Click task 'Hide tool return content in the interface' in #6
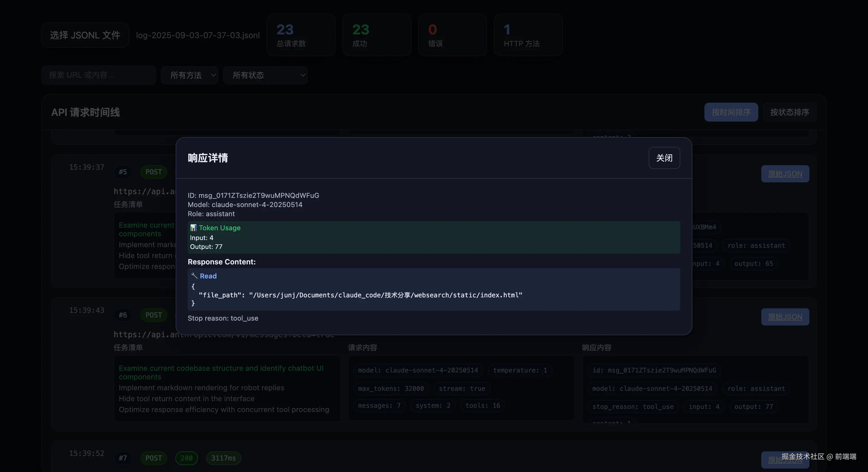The width and height of the screenshot is (868, 472). pyautogui.click(x=186, y=399)
